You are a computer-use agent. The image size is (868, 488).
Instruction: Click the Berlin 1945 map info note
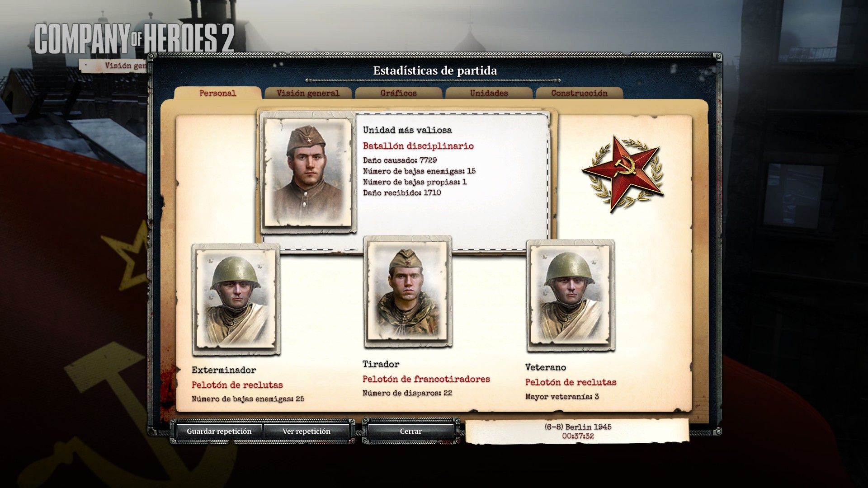point(577,431)
